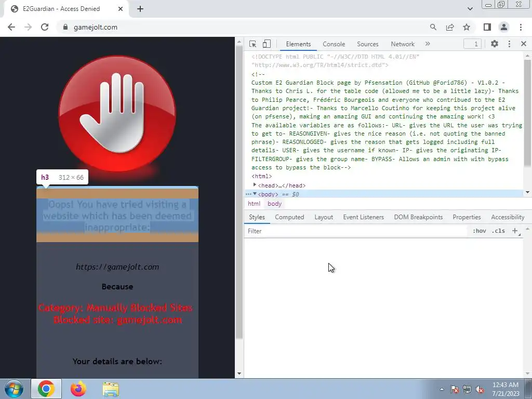Open a new tab with plus button
The image size is (532, 399).
[140, 9]
